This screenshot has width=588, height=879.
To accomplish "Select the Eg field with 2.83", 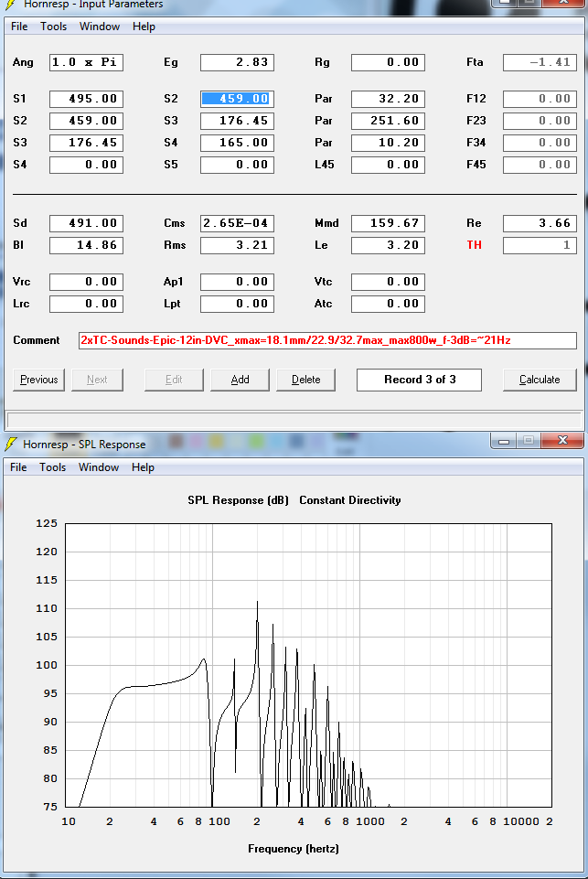I will coord(237,62).
